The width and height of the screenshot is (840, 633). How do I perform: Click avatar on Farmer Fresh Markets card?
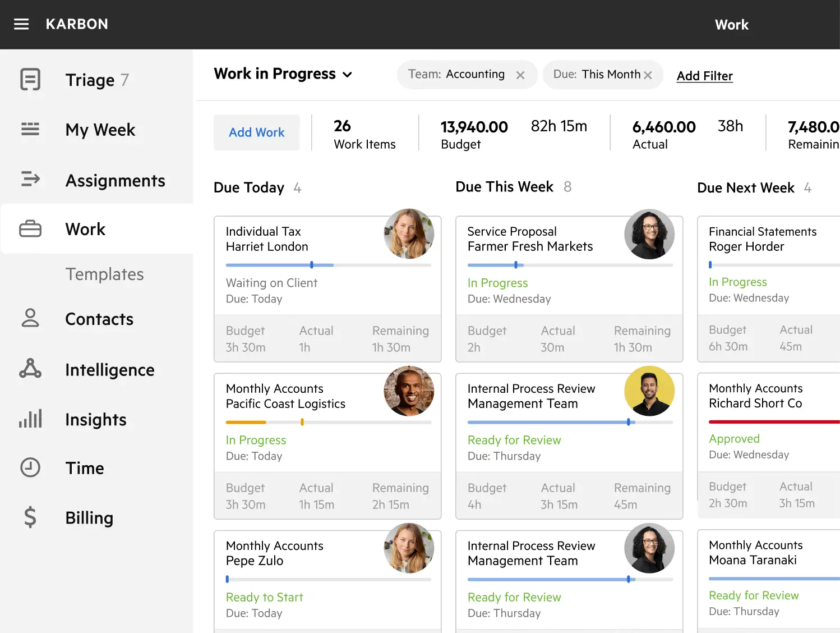649,234
